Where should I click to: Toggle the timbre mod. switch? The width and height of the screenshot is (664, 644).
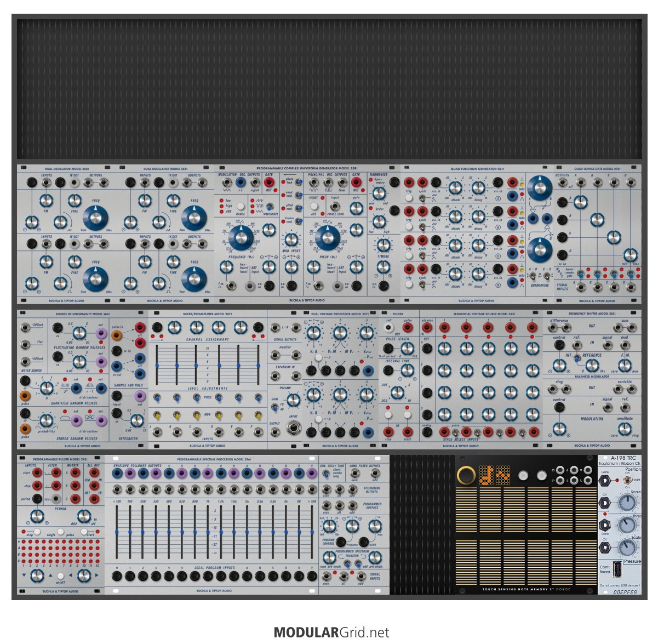tap(299, 221)
